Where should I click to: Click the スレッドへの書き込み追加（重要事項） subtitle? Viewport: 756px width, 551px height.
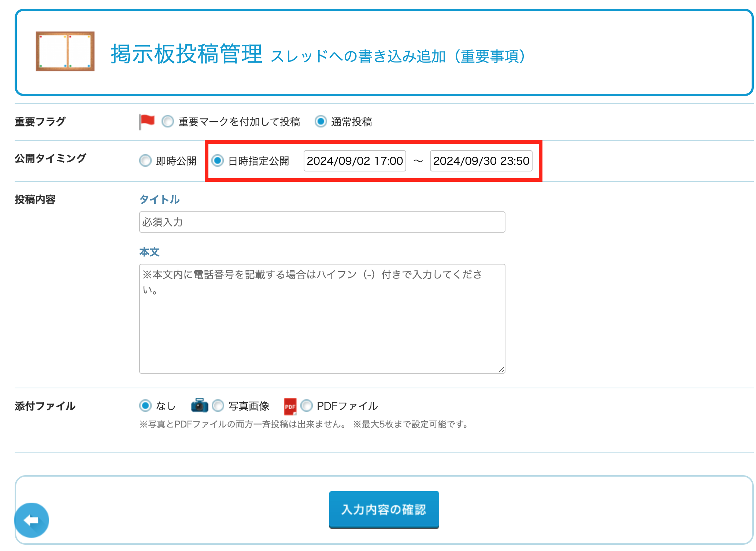tap(398, 56)
